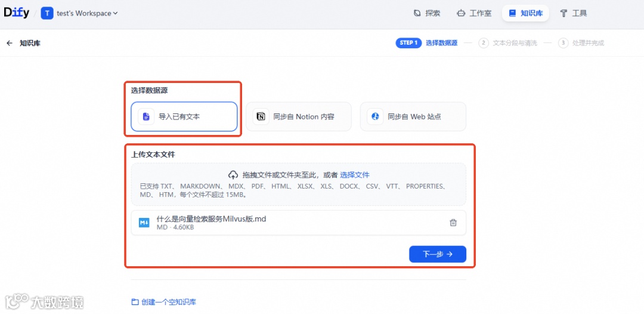Click the 下一步 button
This screenshot has height=314, width=644.
(x=438, y=254)
